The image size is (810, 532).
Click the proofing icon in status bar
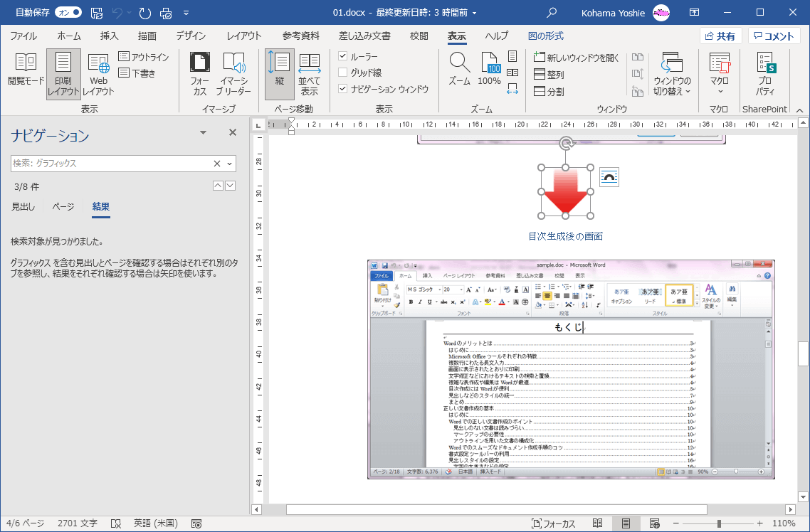coord(116,523)
